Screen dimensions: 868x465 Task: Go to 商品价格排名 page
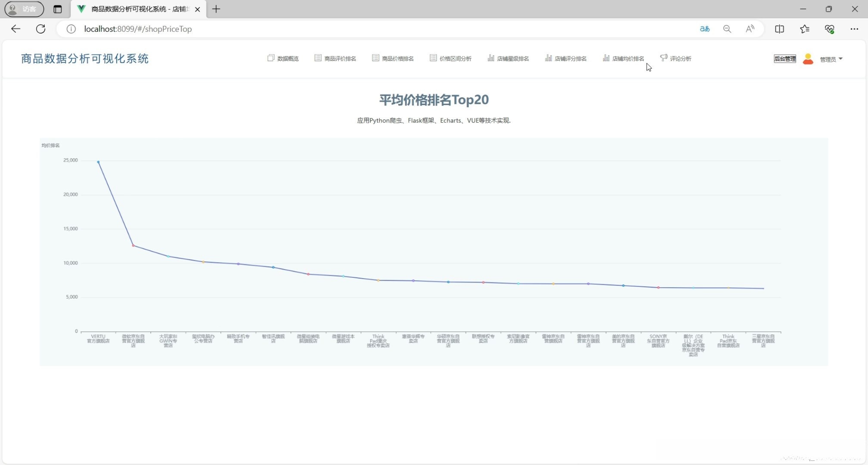pyautogui.click(x=393, y=59)
